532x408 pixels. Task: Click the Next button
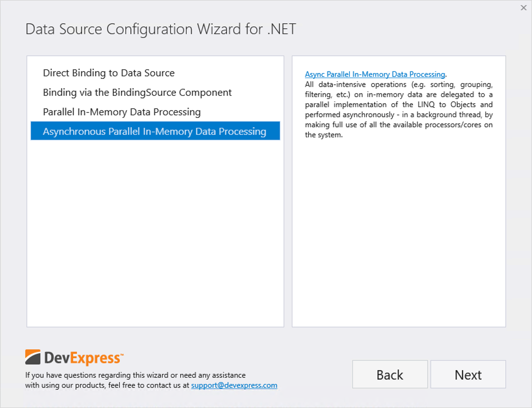(468, 375)
